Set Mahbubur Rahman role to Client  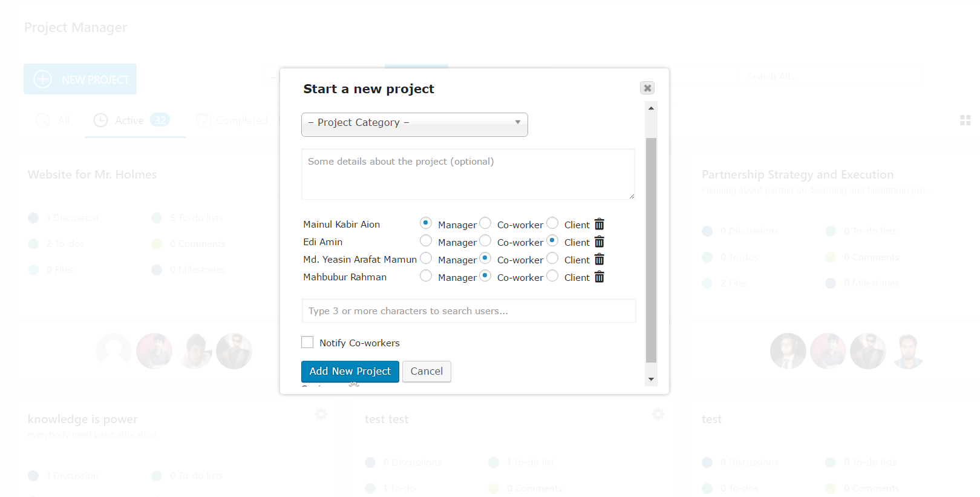click(x=552, y=275)
